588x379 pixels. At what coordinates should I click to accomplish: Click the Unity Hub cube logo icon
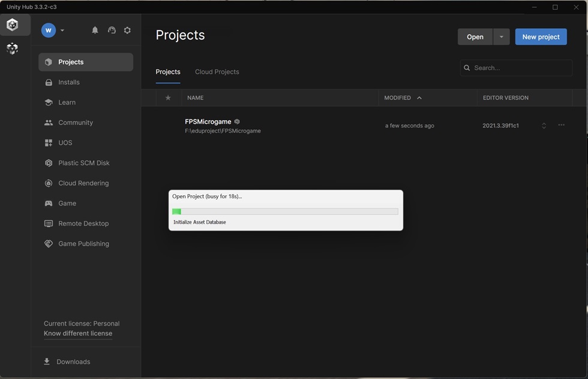pyautogui.click(x=13, y=25)
